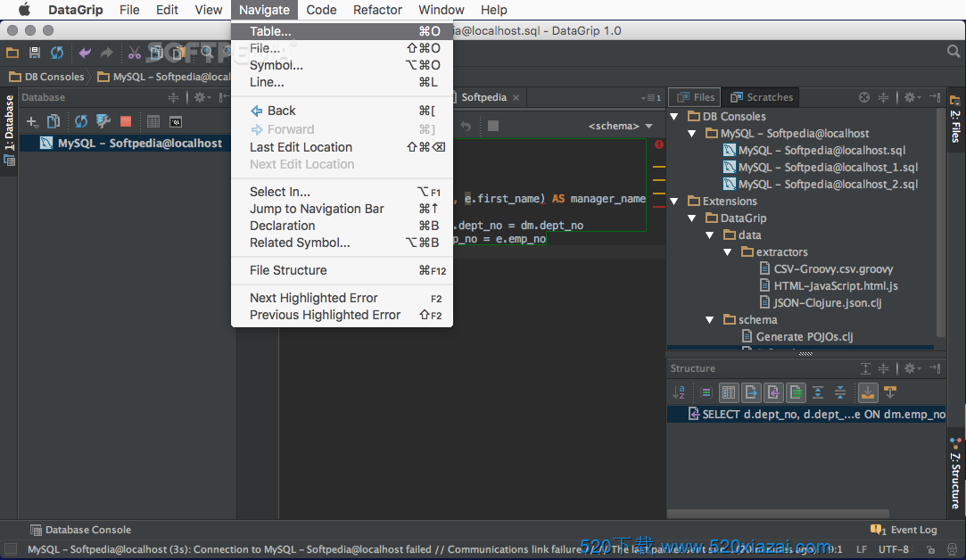
Task: Close the Softpedia editor tab
Action: (x=516, y=97)
